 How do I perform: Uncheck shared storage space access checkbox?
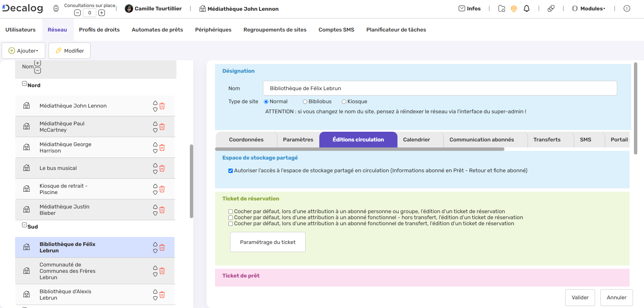(x=231, y=171)
